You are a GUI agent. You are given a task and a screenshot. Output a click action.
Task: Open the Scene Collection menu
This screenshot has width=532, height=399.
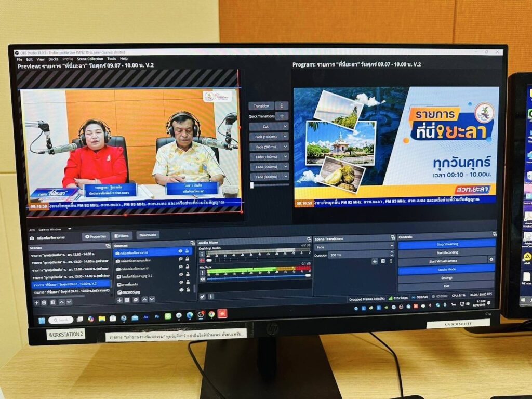coord(90,59)
